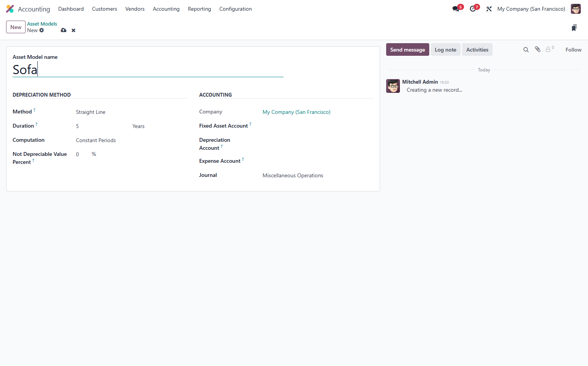Viewport: 588px width, 366px height.
Task: Click the bookmark icon at top right
Action: (574, 28)
